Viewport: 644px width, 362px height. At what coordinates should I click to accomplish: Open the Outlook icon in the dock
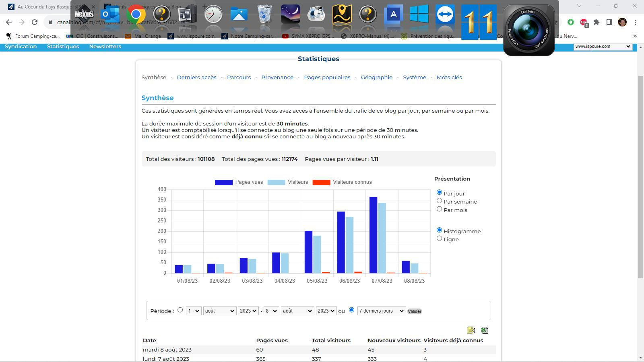click(110, 15)
